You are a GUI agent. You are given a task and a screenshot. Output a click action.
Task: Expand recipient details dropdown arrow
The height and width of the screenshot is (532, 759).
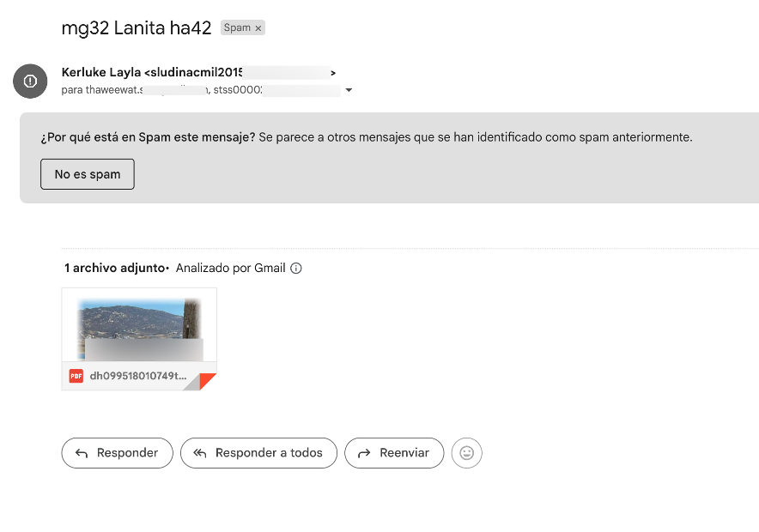[x=349, y=90]
